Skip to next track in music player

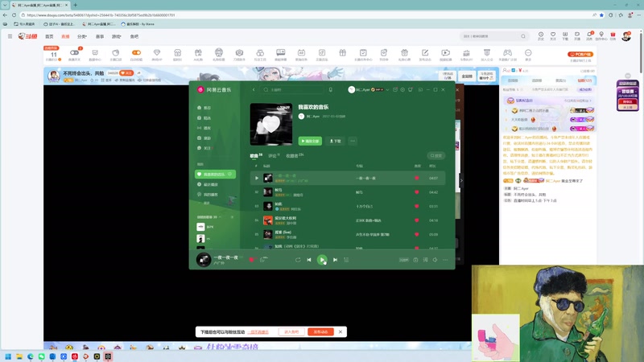point(335,260)
